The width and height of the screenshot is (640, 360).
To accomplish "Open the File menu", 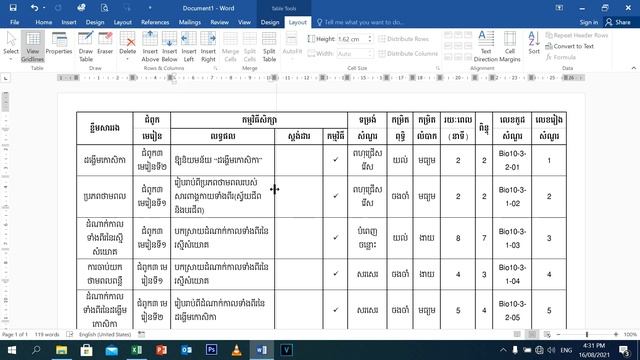I will (x=14, y=22).
